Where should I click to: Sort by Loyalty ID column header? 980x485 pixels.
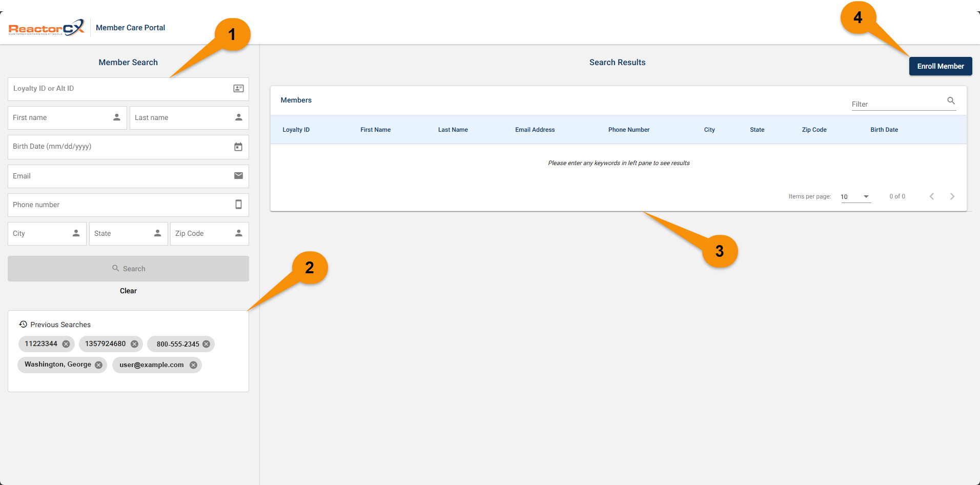(x=296, y=130)
